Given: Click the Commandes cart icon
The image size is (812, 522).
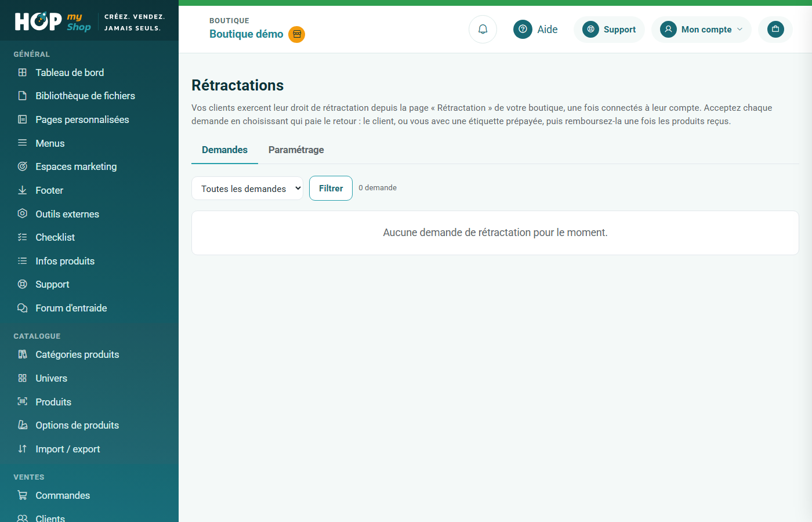Looking at the screenshot, I should (x=23, y=495).
